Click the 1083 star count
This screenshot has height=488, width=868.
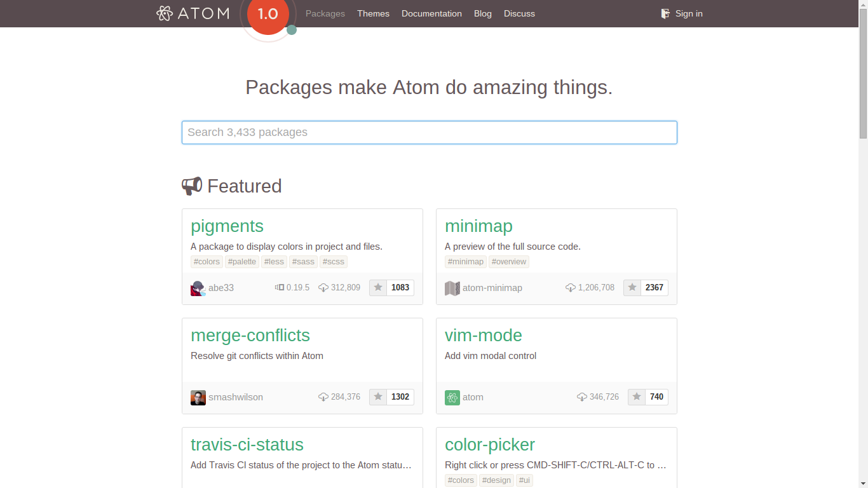[x=400, y=288]
